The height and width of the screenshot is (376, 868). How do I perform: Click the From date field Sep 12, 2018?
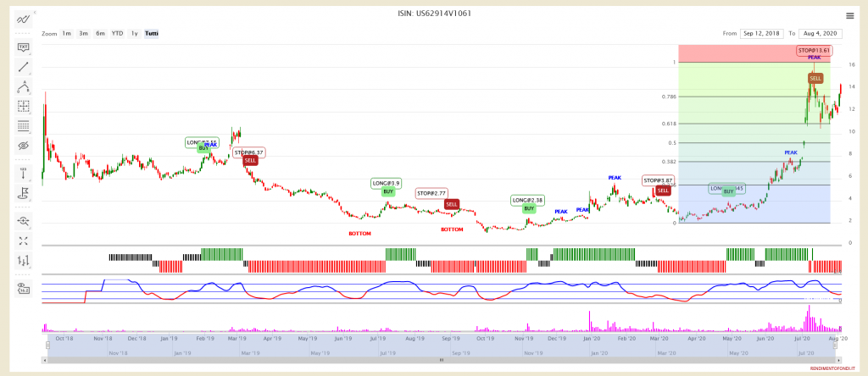760,33
